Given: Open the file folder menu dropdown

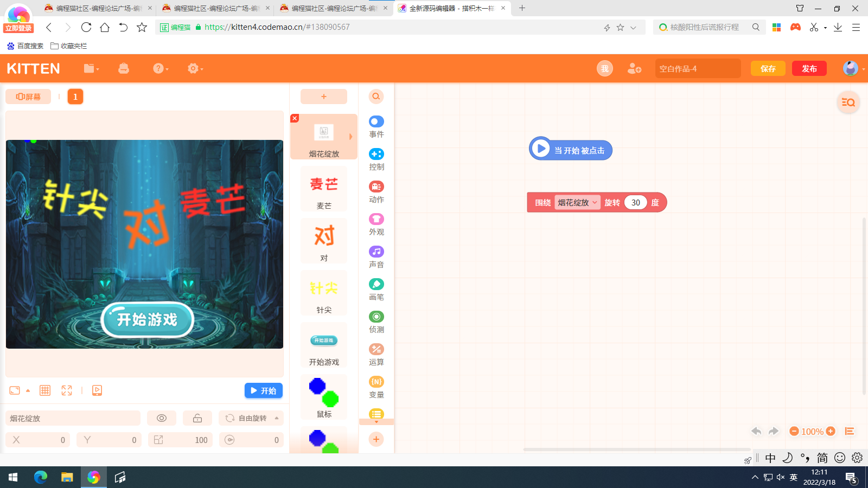Looking at the screenshot, I should point(91,68).
